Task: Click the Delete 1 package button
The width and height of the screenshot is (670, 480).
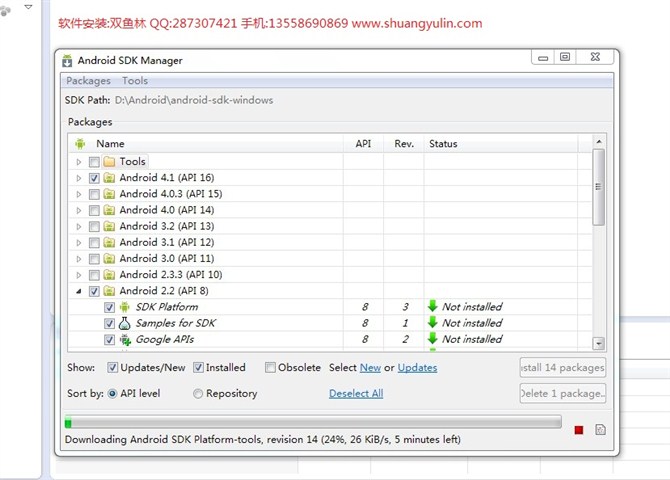Action: tap(563, 394)
